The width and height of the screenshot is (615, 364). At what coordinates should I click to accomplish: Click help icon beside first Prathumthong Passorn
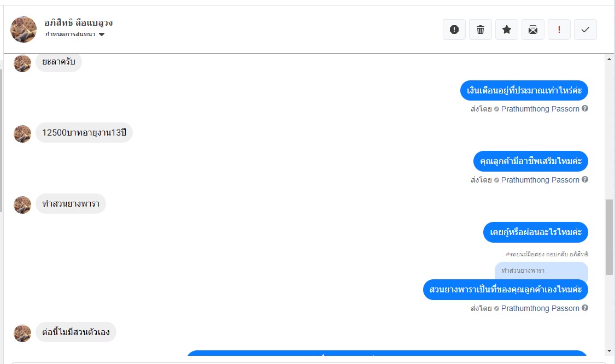click(585, 109)
